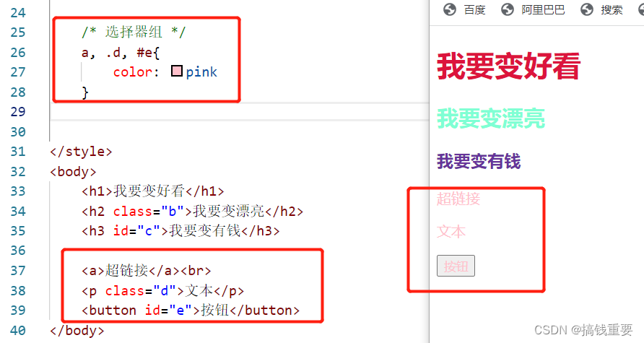The width and height of the screenshot is (644, 343).
Task: Open the 阿里巴巴 bookmark
Action: [x=544, y=10]
